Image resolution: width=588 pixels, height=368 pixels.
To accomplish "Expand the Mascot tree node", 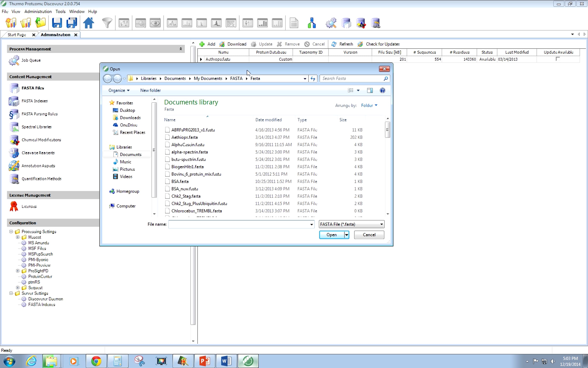I will (x=18, y=237).
